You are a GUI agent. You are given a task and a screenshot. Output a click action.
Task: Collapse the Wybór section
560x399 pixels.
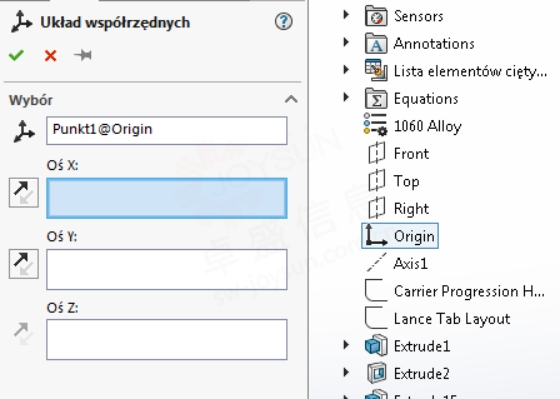(x=291, y=99)
